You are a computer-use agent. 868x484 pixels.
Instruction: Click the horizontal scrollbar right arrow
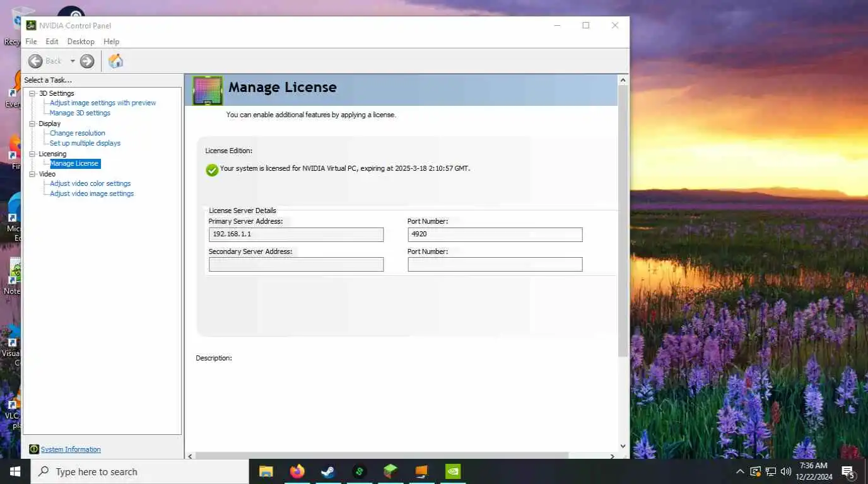pyautogui.click(x=612, y=456)
